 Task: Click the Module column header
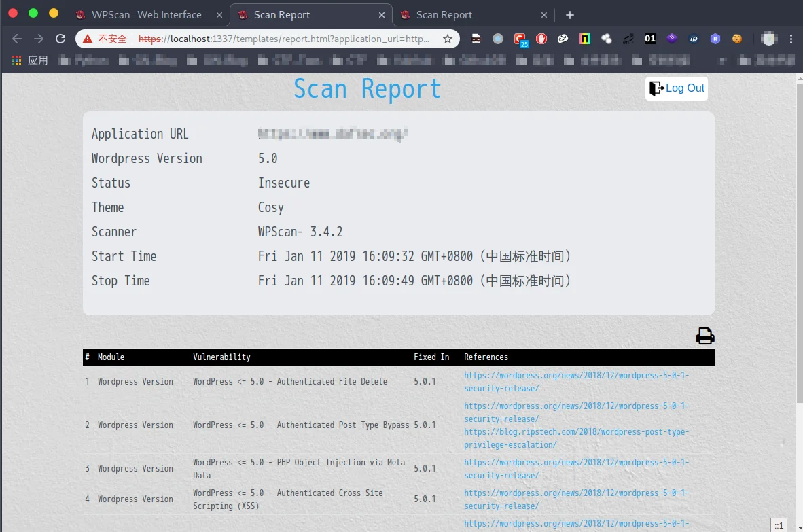[x=111, y=357]
